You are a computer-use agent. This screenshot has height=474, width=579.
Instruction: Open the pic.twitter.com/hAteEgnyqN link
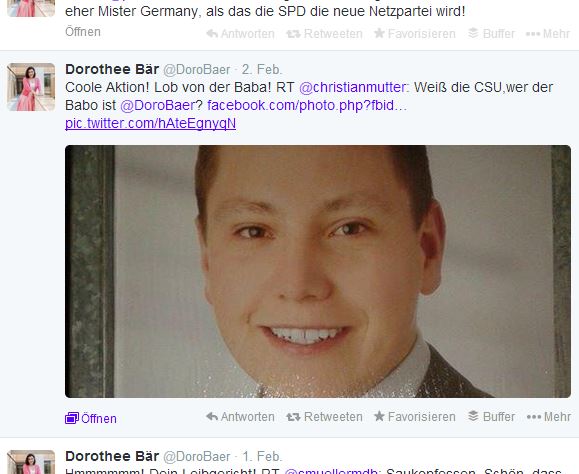[x=151, y=123]
